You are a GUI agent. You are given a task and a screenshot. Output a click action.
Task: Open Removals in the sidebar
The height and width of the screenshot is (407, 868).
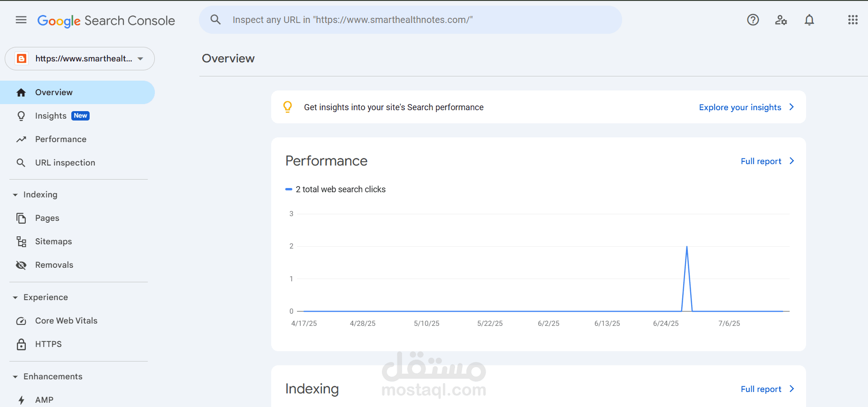77,265
